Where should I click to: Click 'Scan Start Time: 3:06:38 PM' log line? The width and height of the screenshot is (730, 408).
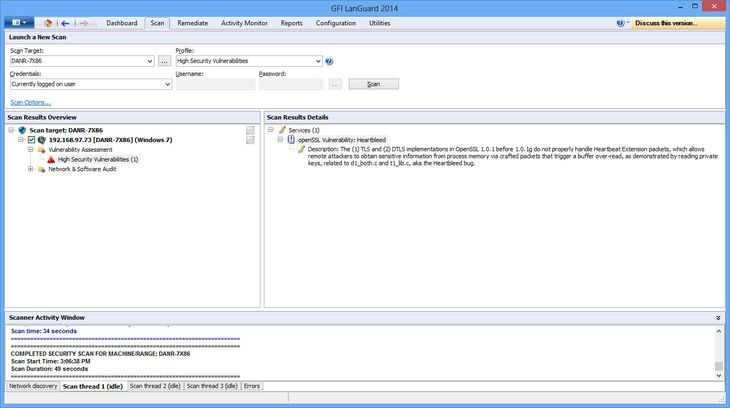click(x=51, y=361)
